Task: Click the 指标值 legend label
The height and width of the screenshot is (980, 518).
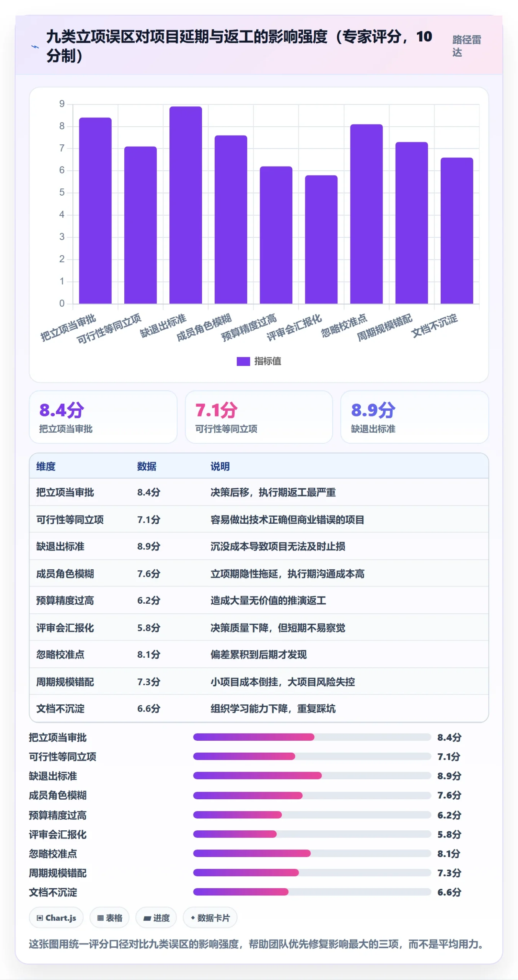Action: click(268, 361)
